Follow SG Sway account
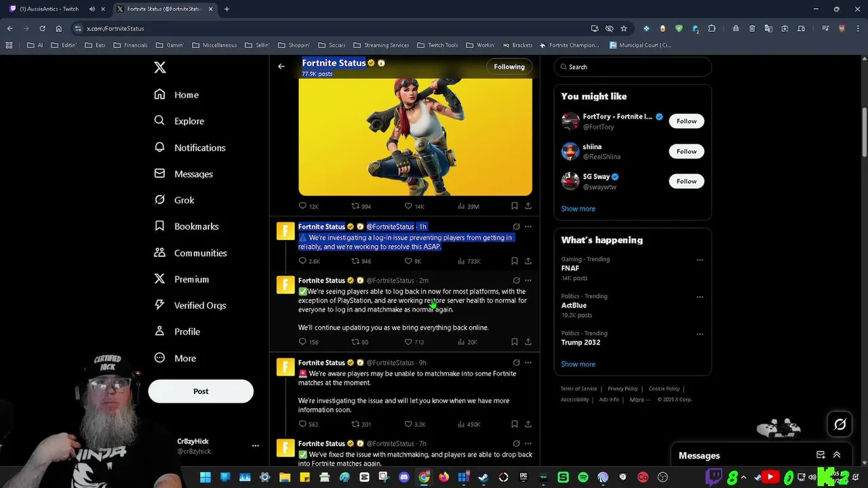Viewport: 868px width, 488px height. [686, 181]
